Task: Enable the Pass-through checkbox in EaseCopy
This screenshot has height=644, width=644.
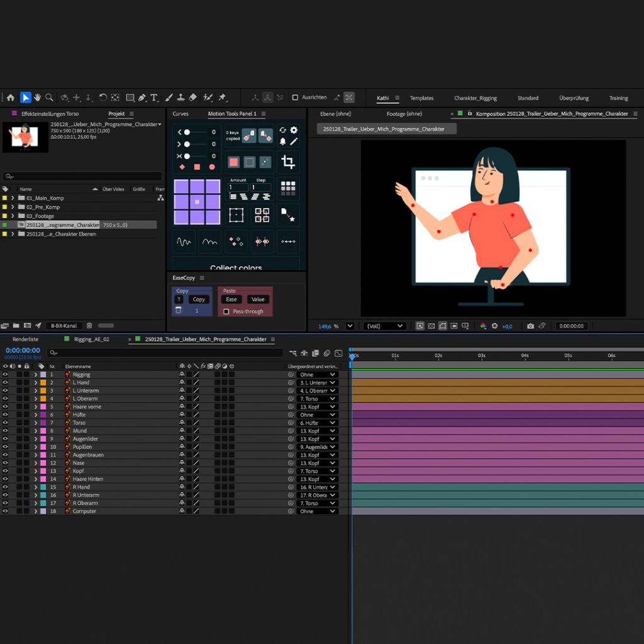Action: (x=226, y=311)
